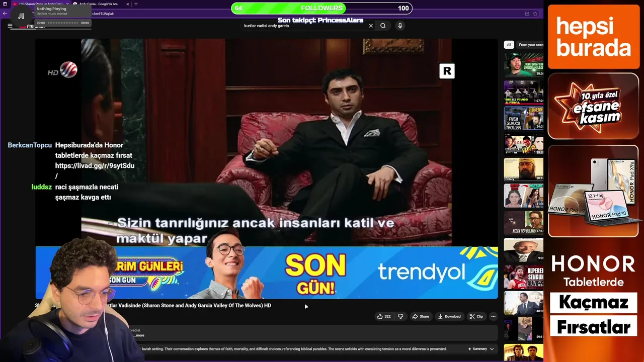Click the BerkcanTopcu chat username
Screen dimensions: 644x362
coord(30,145)
